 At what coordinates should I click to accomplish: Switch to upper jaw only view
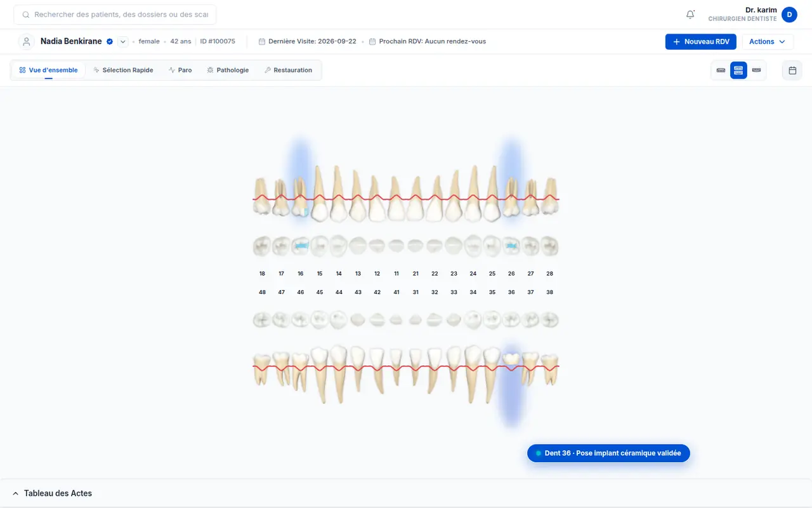(x=721, y=70)
